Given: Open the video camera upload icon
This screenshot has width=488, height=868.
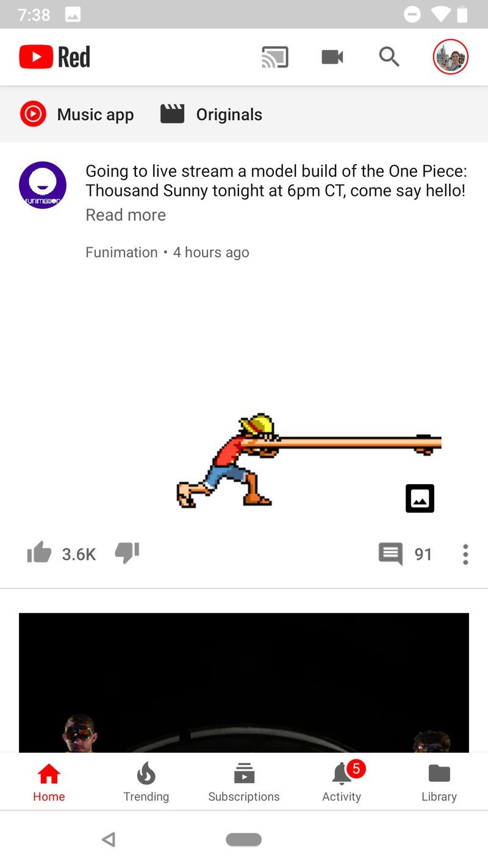Looking at the screenshot, I should [332, 57].
